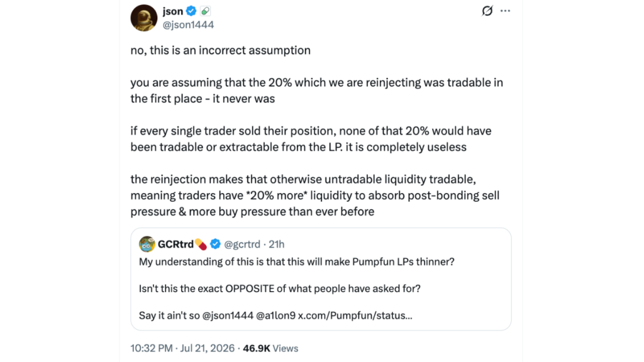The width and height of the screenshot is (644, 362).
Task: Click the @json1444 mention in quoted post
Action: (x=228, y=315)
